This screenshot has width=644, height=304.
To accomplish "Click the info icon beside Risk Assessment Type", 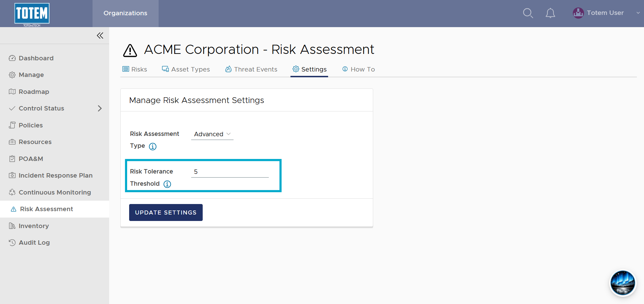I will point(153,146).
